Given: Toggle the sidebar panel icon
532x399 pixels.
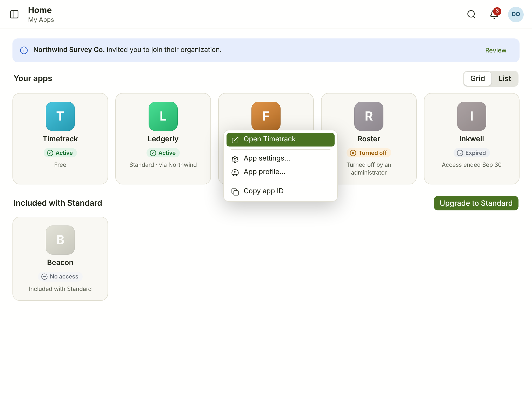Looking at the screenshot, I should (x=14, y=14).
